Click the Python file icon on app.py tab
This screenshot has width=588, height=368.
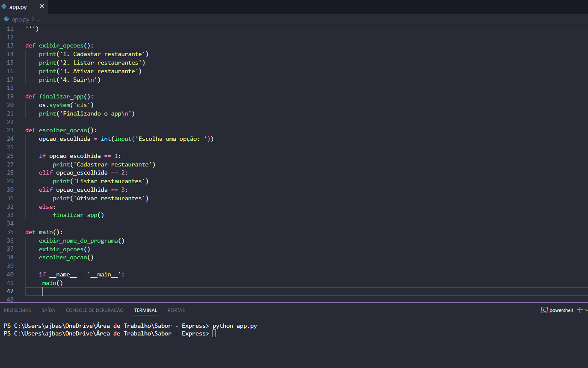pos(4,7)
